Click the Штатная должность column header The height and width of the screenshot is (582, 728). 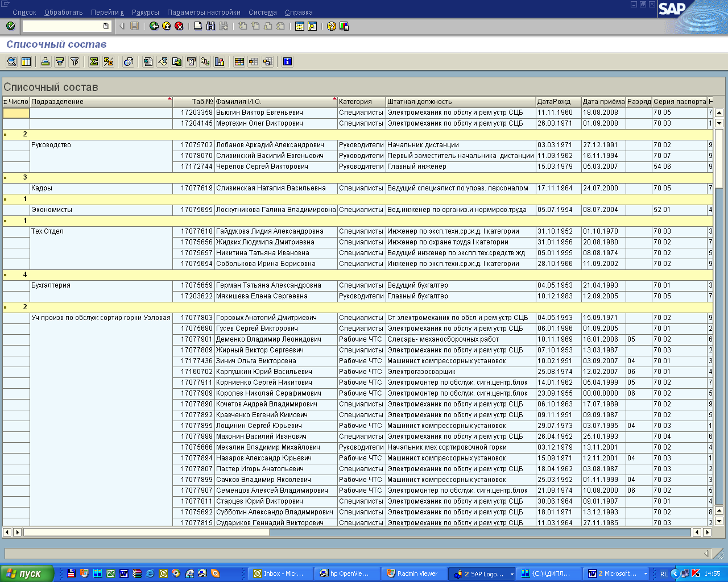(x=461, y=102)
